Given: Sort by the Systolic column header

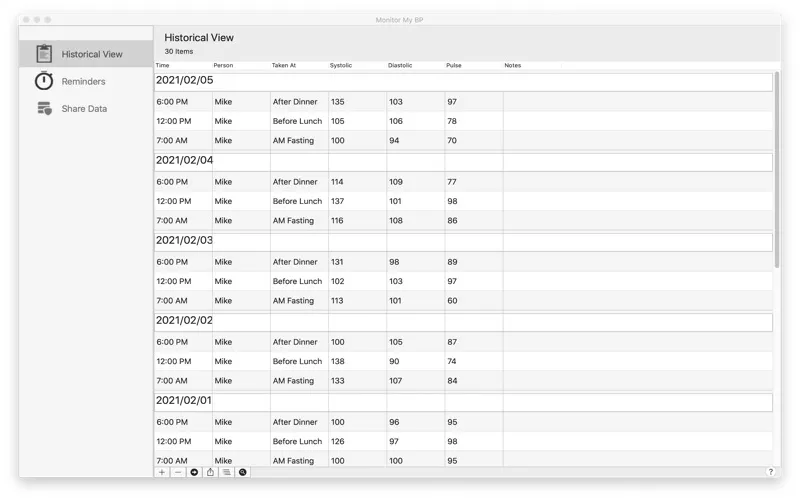Looking at the screenshot, I should 341,65.
